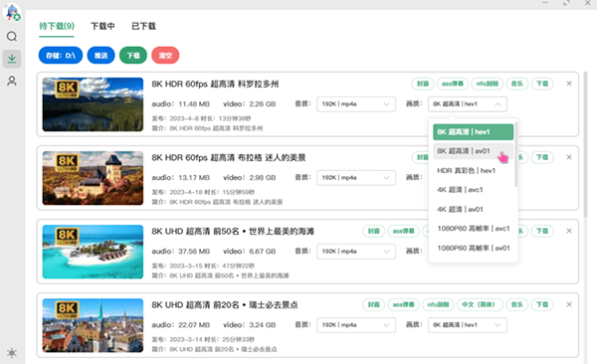This screenshot has width=597, height=364.
Task: Switch to the 待下载(9) tab
Action: (57, 26)
